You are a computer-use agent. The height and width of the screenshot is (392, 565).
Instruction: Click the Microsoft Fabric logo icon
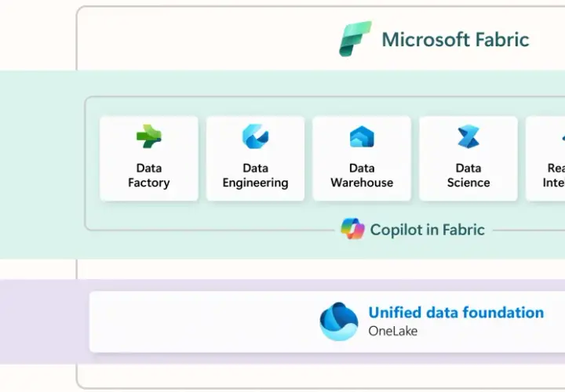pos(355,39)
